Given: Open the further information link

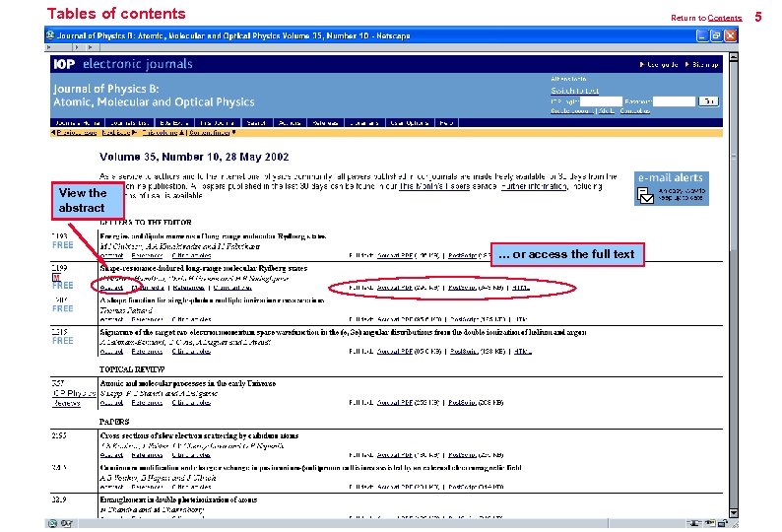Looking at the screenshot, I should [x=534, y=186].
